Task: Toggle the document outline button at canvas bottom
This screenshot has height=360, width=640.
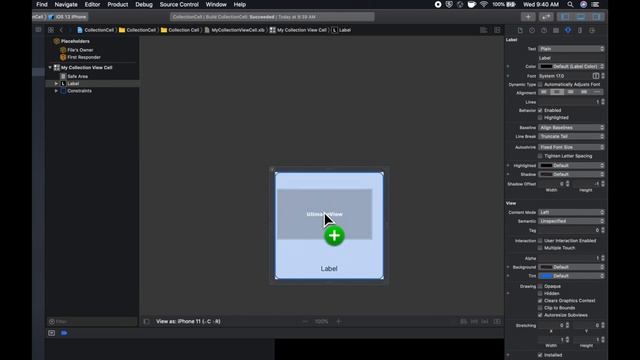Action: [x=146, y=322]
